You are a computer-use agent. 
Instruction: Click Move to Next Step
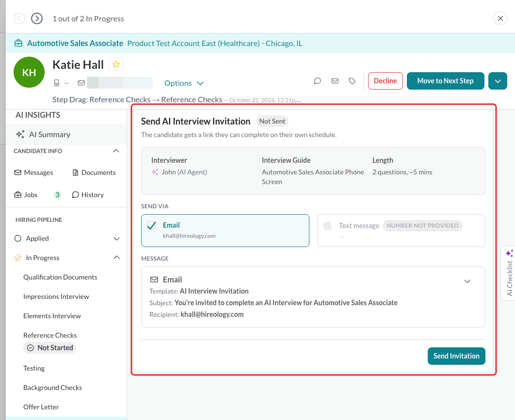[445, 81]
